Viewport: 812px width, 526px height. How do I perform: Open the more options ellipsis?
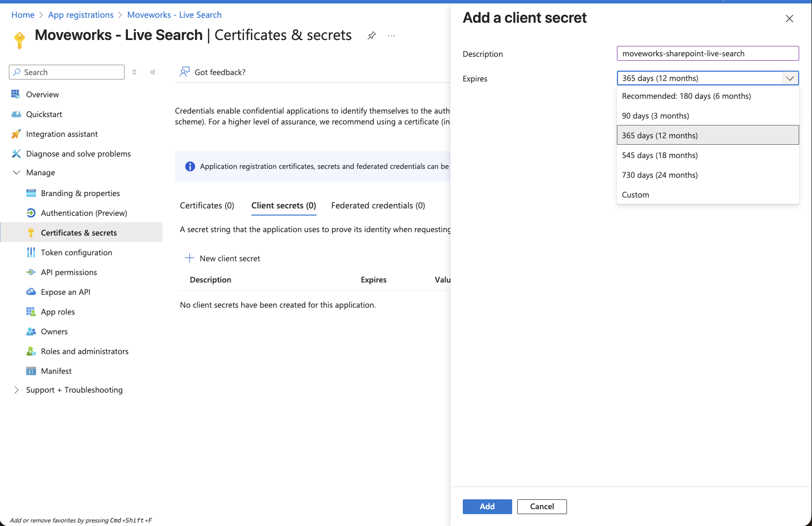tap(391, 36)
